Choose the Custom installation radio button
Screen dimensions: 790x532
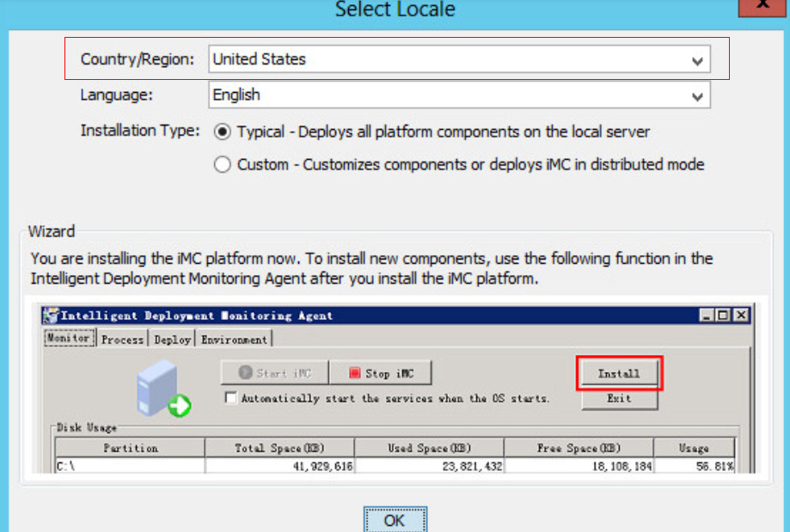tap(223, 164)
